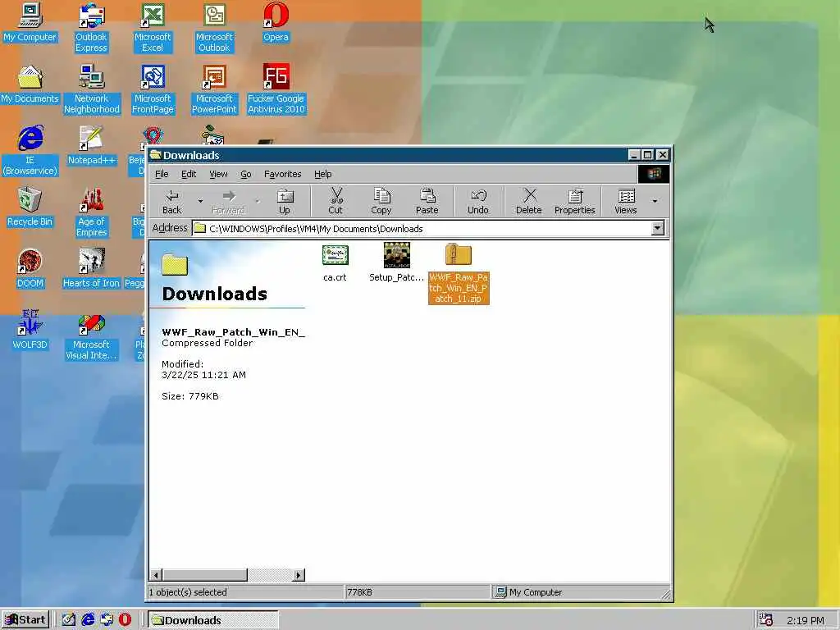Click the 2:19 PM tray clock
Image resolution: width=840 pixels, height=630 pixels.
(806, 620)
